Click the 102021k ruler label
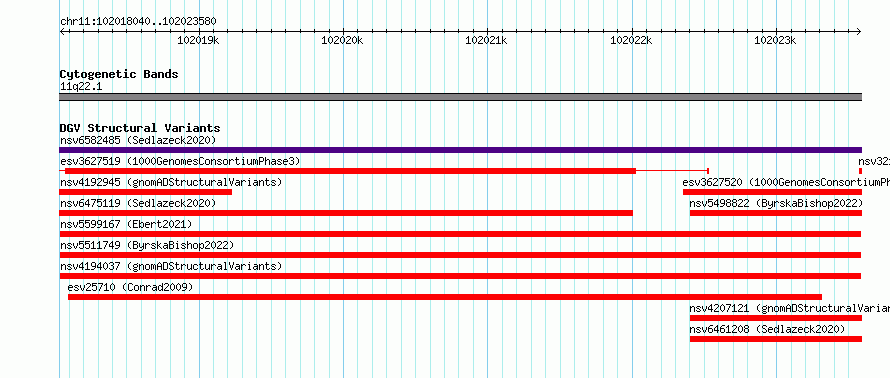890x378 pixels. (486, 40)
